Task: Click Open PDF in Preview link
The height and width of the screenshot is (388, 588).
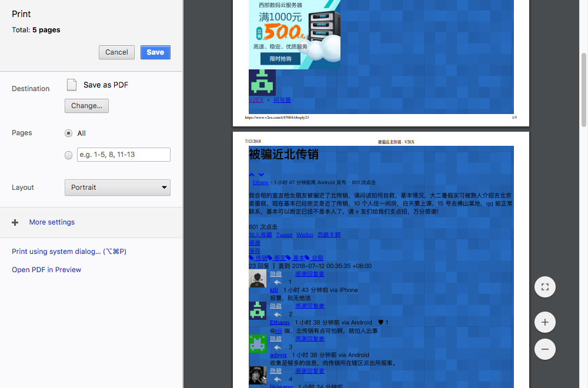Action: click(x=46, y=269)
